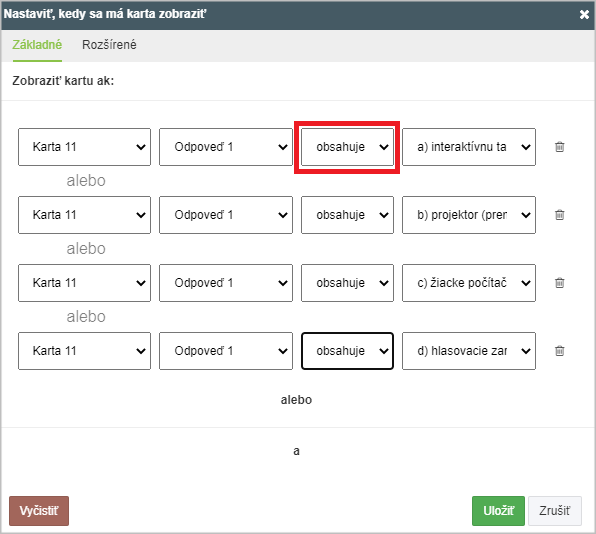Delete the first condition row with trash icon

click(560, 147)
